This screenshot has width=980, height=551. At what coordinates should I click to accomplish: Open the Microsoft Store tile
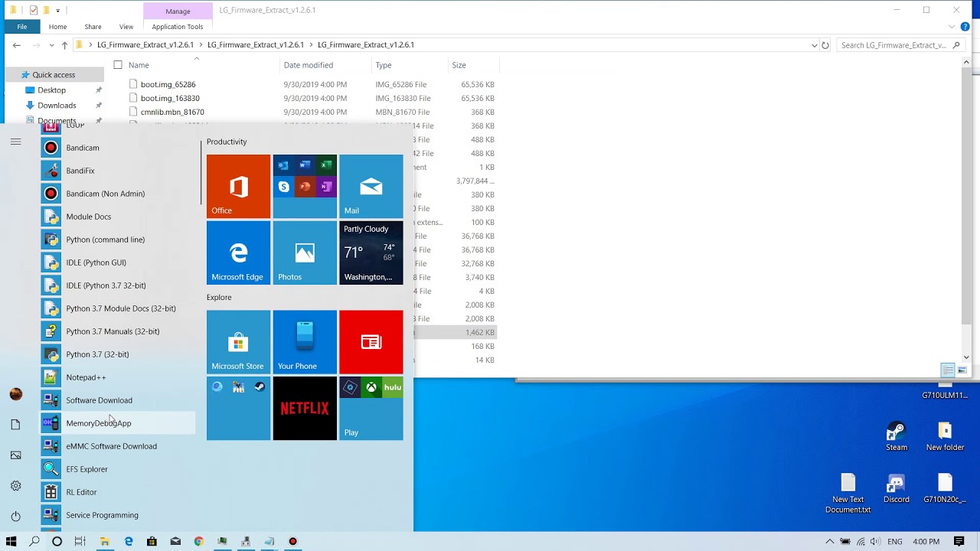pos(238,342)
